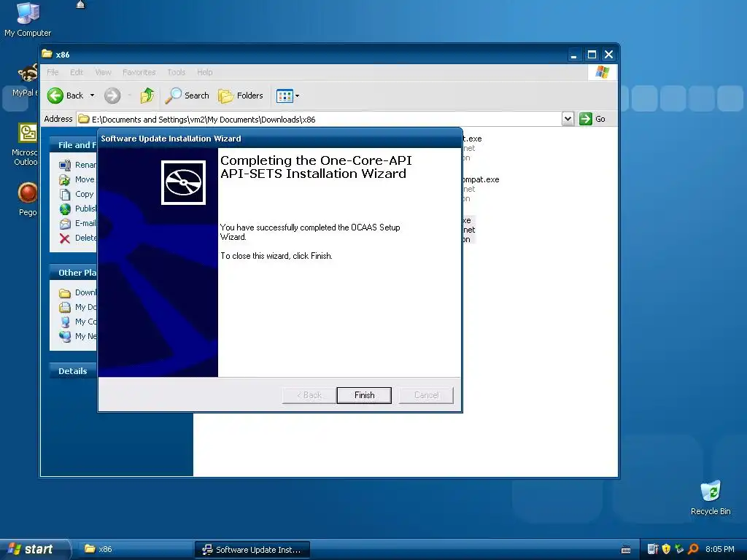Click the PDA device tray icon

(x=653, y=549)
